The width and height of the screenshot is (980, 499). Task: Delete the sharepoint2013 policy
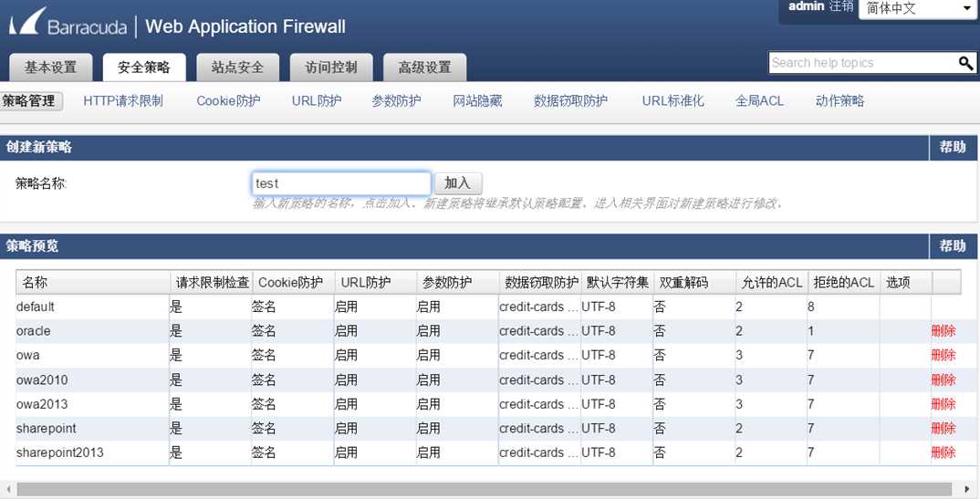coord(944,452)
